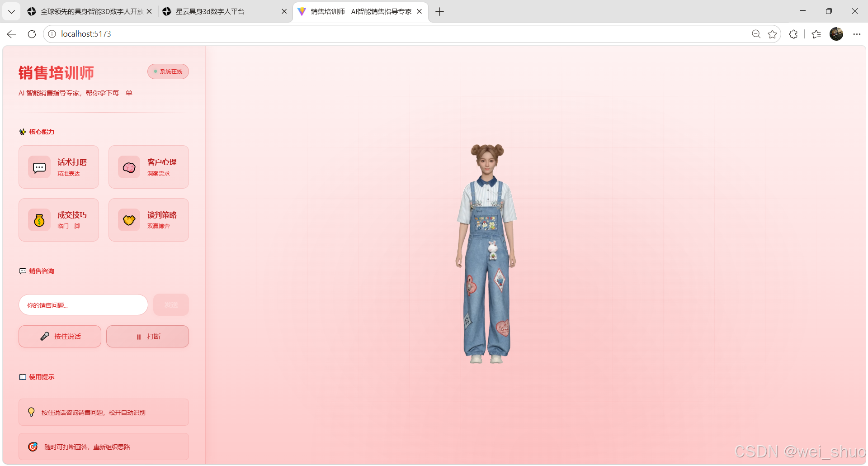Image resolution: width=868 pixels, height=466 pixels.
Task: Open the browser zoom magnifier icon
Action: click(x=756, y=34)
